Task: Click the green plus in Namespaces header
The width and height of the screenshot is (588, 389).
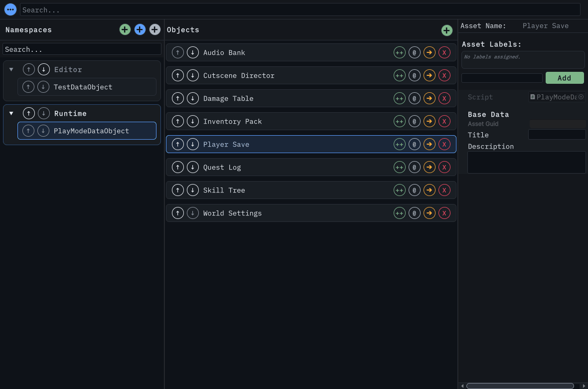Action: (x=125, y=29)
